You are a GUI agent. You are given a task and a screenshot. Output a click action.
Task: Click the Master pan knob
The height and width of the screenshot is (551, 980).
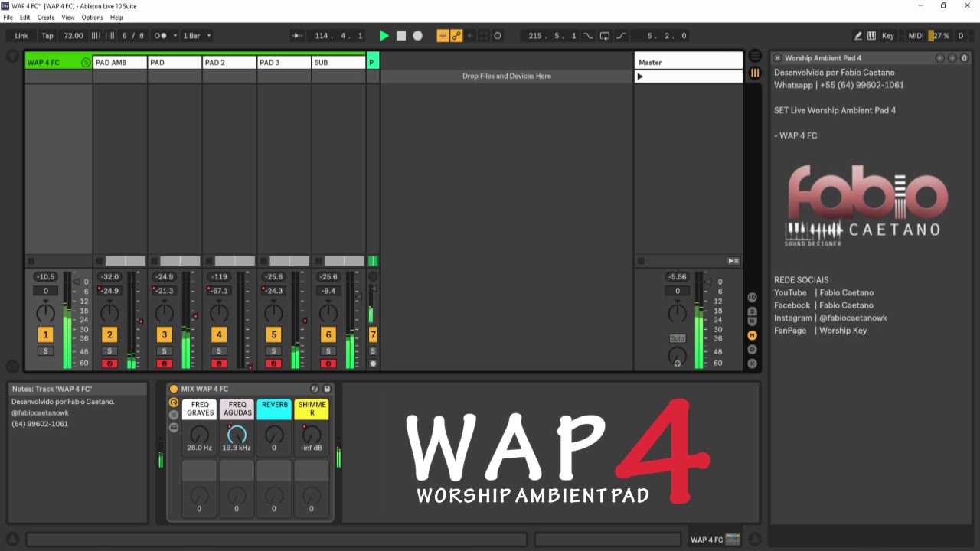(x=678, y=312)
